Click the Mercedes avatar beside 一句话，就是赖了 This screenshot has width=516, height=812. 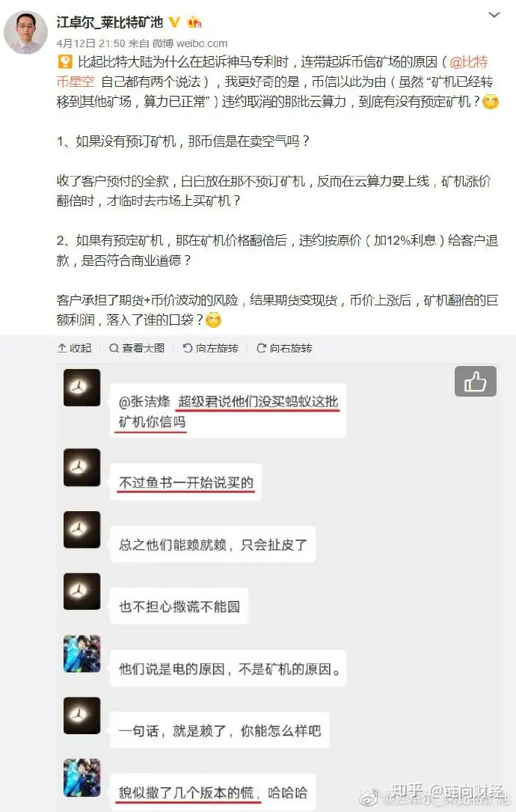(x=82, y=715)
